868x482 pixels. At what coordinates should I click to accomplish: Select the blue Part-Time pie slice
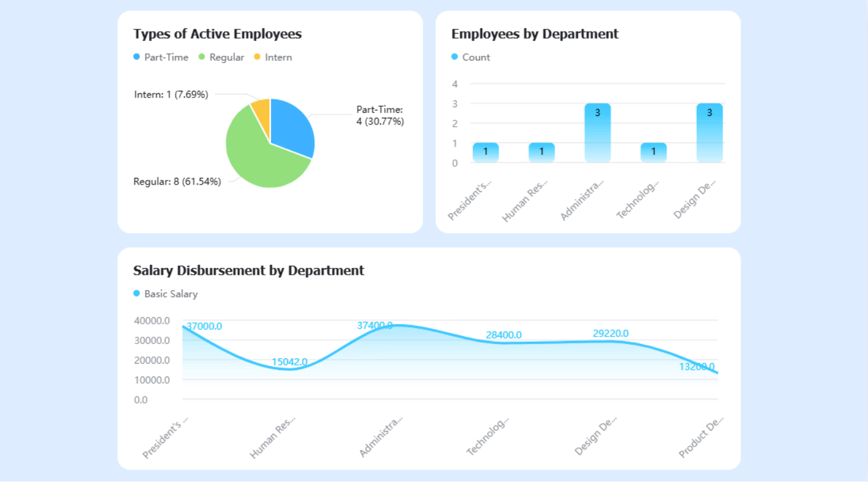pyautogui.click(x=291, y=129)
